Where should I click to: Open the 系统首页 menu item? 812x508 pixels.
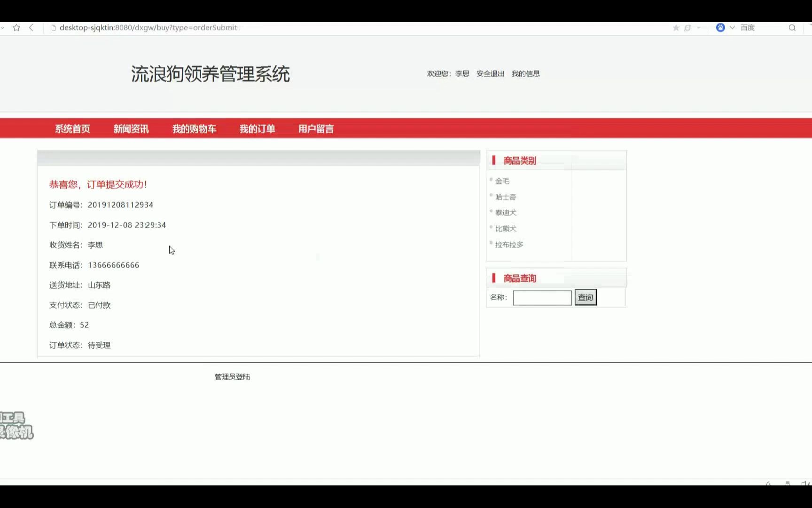coord(72,129)
